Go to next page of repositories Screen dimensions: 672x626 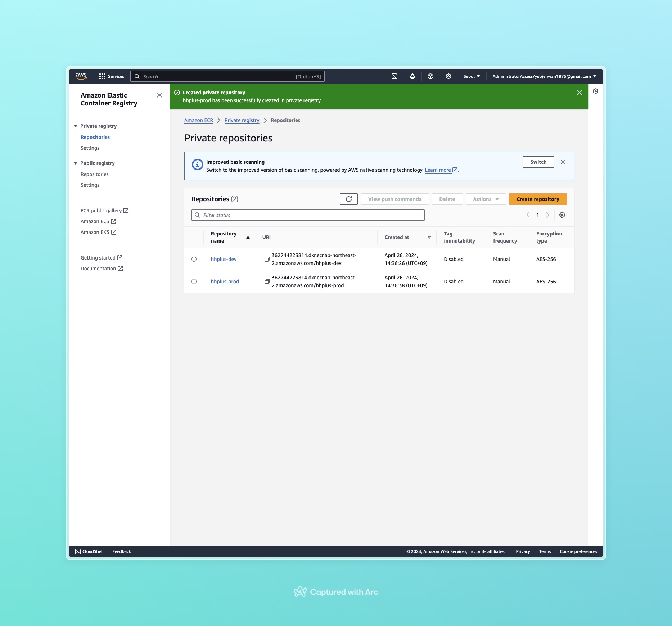coord(547,215)
